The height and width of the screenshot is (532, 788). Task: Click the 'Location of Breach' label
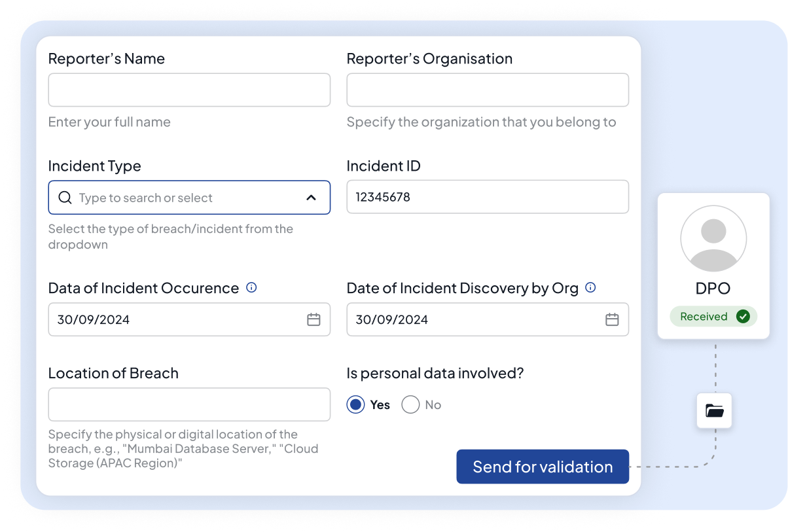pyautogui.click(x=113, y=373)
